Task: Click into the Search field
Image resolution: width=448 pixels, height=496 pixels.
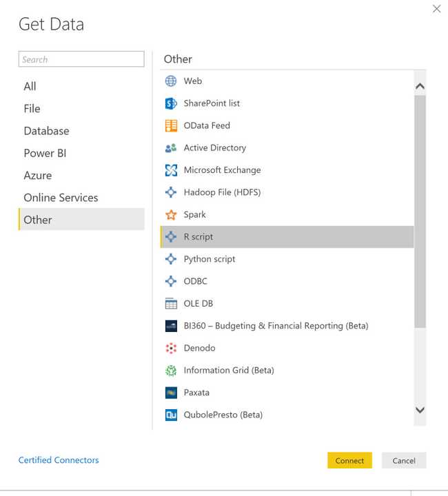Action: [81, 59]
